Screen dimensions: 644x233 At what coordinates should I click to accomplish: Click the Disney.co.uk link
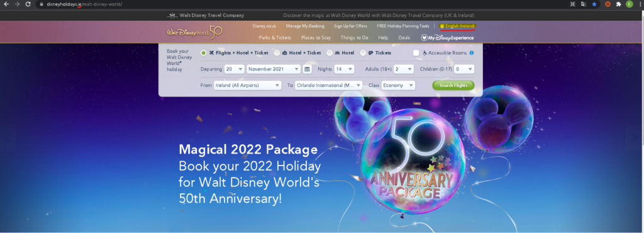(264, 26)
